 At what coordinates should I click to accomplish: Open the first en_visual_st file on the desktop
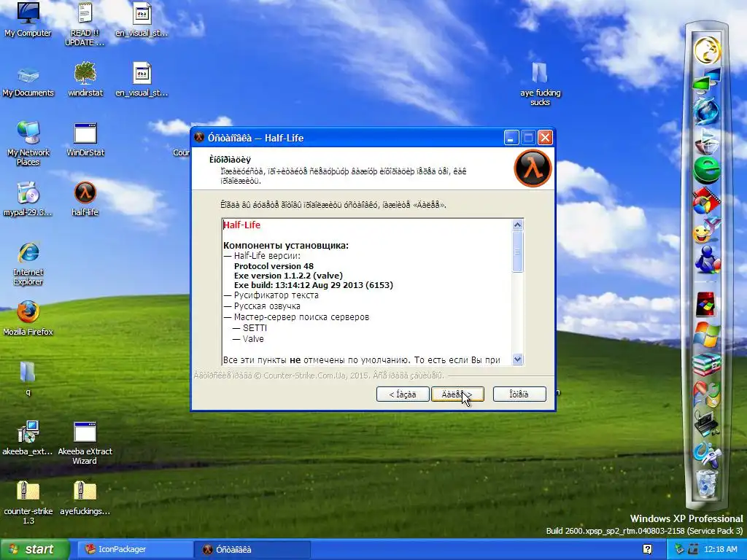(142, 19)
